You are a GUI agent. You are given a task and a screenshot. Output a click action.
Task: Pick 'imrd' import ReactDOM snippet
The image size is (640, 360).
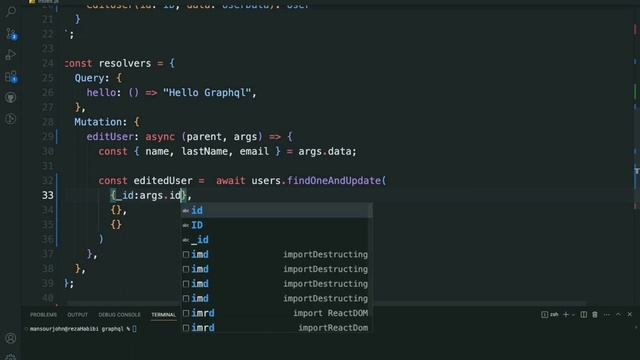[276, 313]
